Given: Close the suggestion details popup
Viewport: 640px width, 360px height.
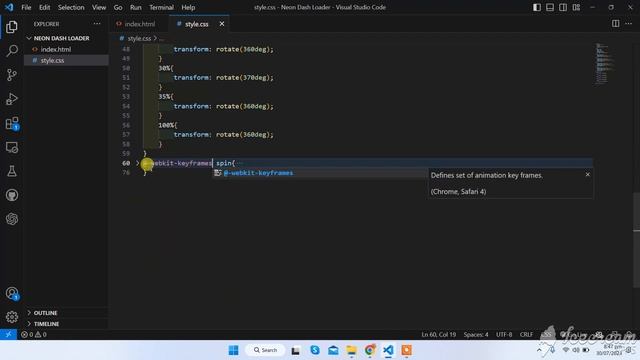Looking at the screenshot, I should click(587, 175).
